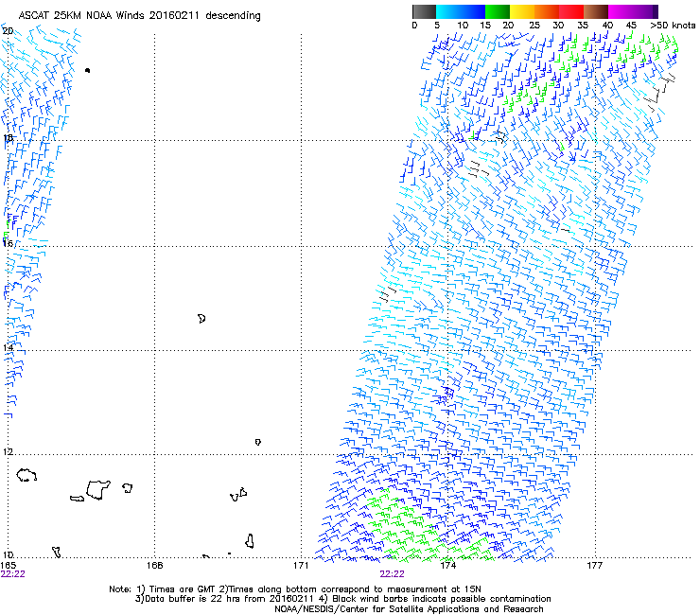Click the latitude label 12
This screenshot has height=615, width=700.
tap(8, 452)
